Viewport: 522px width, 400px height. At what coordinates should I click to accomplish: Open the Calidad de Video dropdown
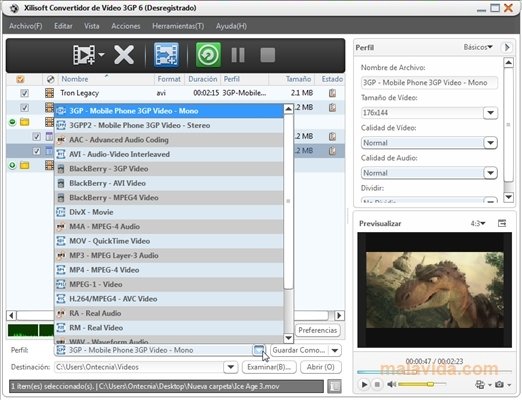pos(490,143)
